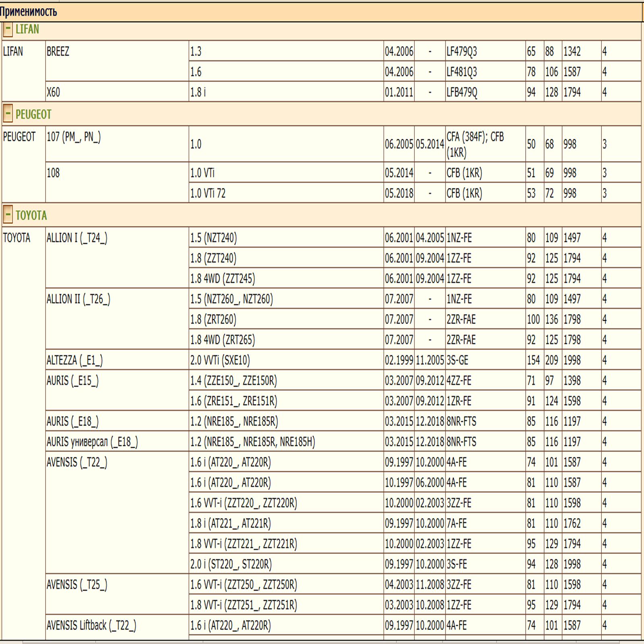
Task: Select the AURIS (_E15_) model cell
Action: point(72,381)
